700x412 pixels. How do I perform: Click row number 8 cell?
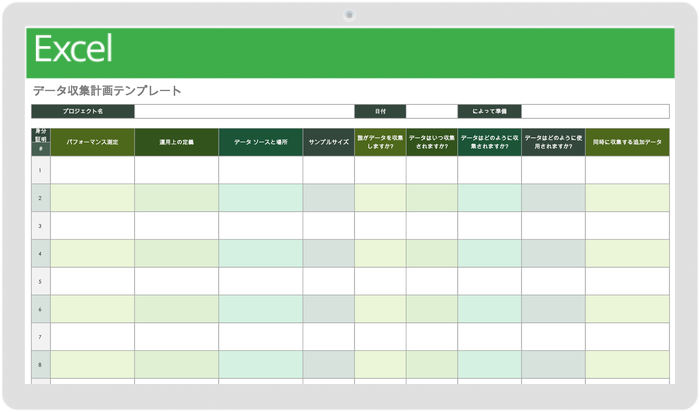[x=41, y=365]
